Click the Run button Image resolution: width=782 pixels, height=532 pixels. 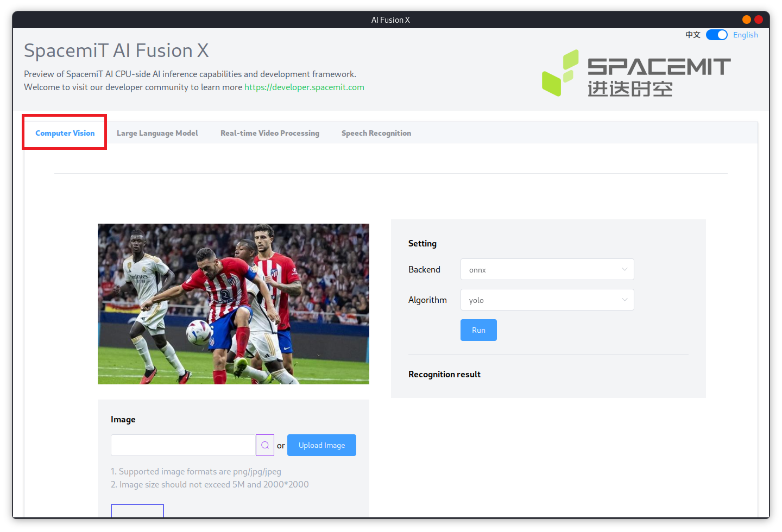click(x=478, y=330)
